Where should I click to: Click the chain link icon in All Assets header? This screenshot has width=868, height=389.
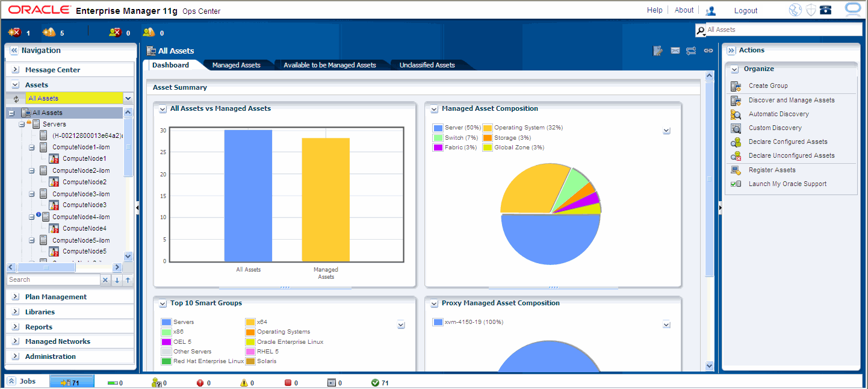(x=708, y=51)
